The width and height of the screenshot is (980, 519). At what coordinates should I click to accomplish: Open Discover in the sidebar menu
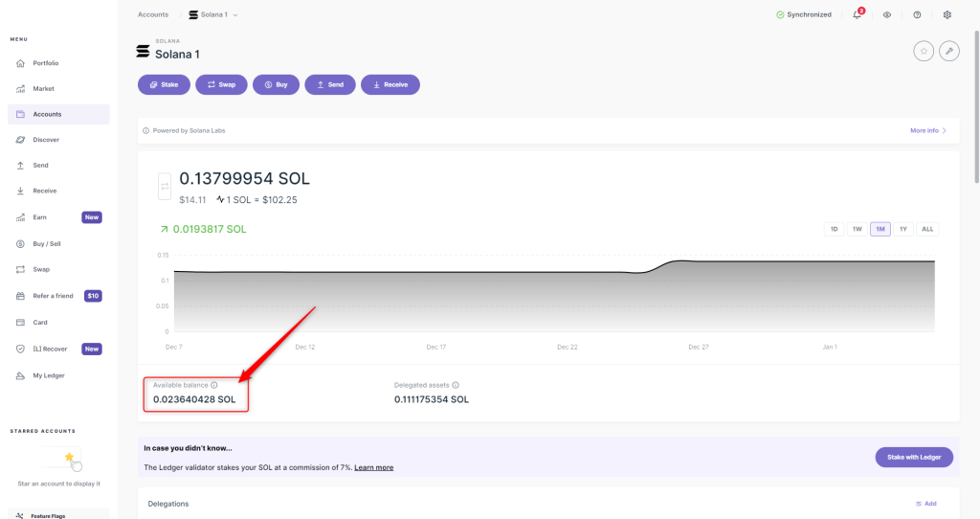(x=46, y=140)
